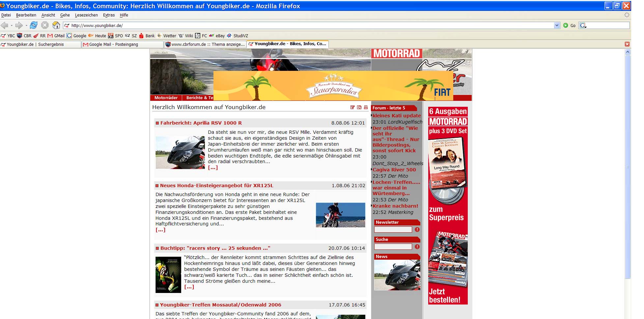Click in the Newsletter input field
The height and width of the screenshot is (319, 644).
(393, 230)
